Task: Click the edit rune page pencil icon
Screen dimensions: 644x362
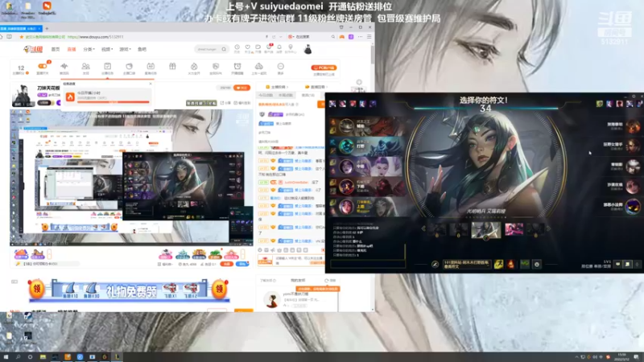Action: pyautogui.click(x=435, y=265)
